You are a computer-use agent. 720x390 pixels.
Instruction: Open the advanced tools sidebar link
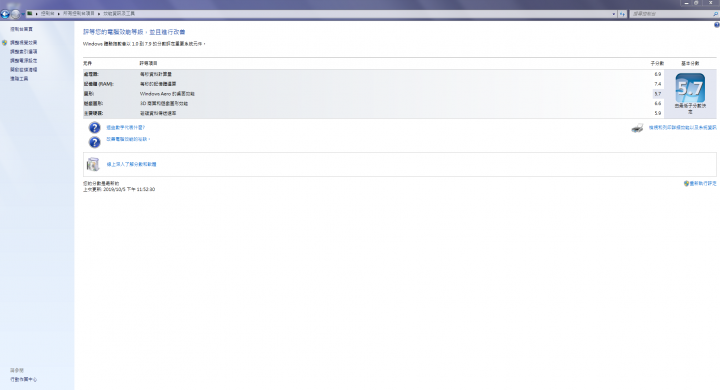[x=19, y=79]
